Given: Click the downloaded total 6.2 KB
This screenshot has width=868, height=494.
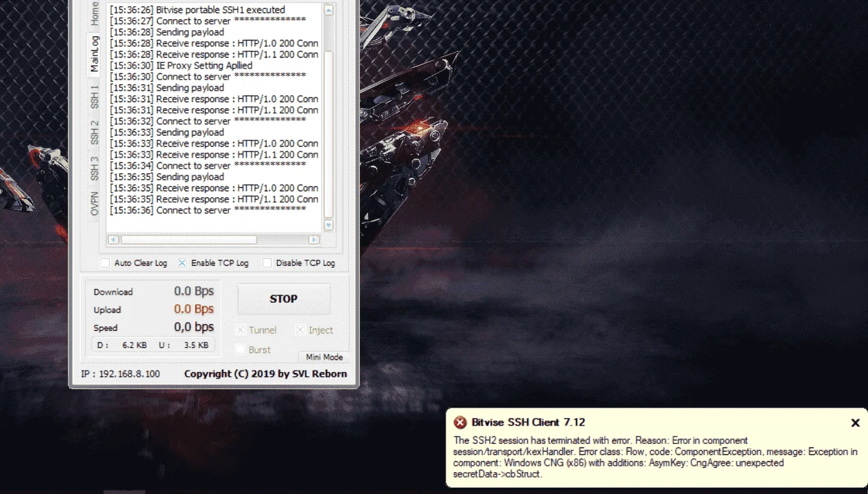Looking at the screenshot, I should click(134, 345).
